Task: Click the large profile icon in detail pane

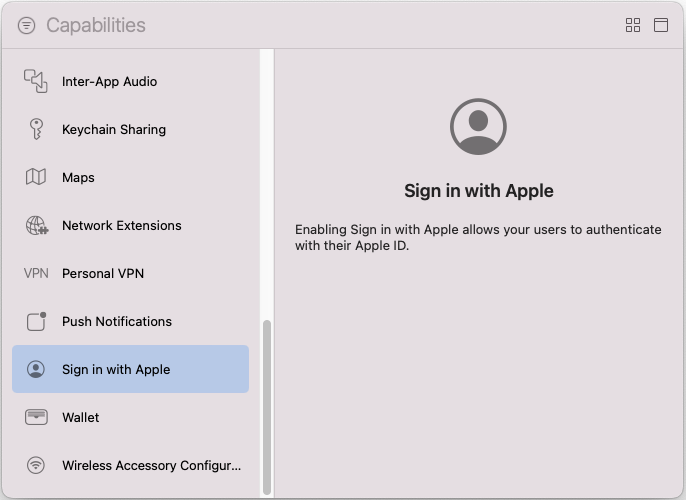Action: 478,126
